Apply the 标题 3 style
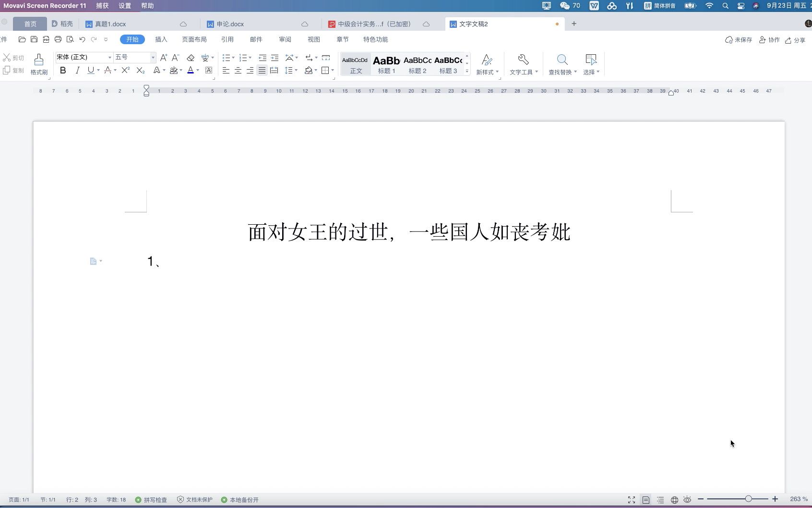This screenshot has height=508, width=812. click(448, 64)
